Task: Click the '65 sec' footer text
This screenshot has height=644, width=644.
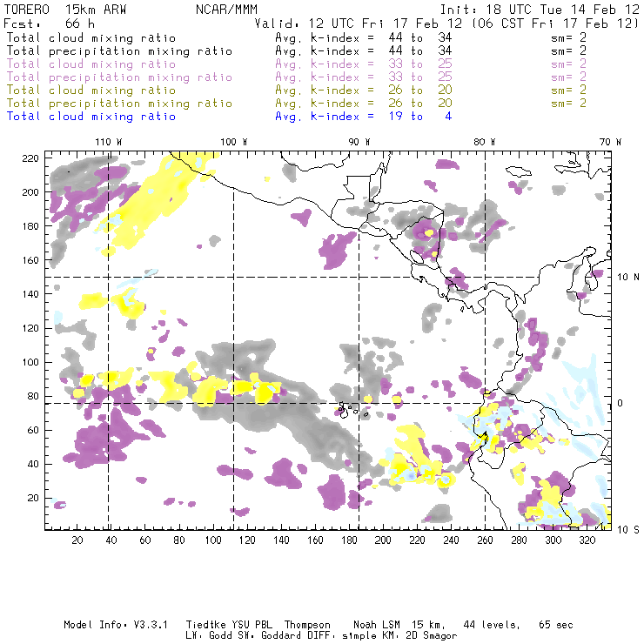Action: coord(556,625)
